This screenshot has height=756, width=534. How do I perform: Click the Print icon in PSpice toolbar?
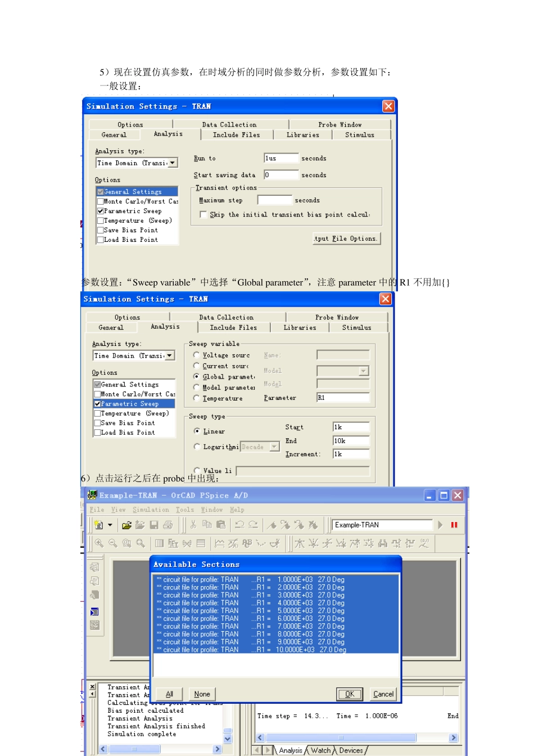[168, 525]
